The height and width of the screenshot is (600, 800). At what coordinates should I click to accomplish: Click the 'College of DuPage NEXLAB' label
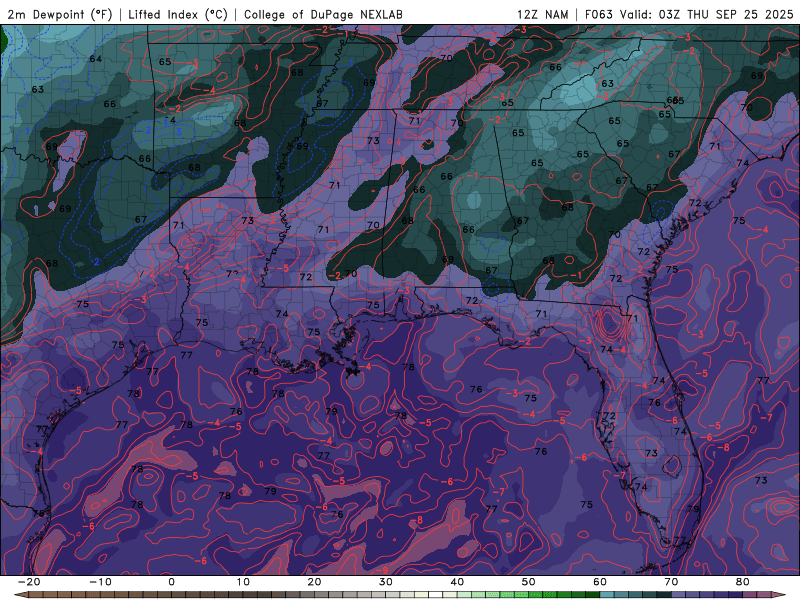pyautogui.click(x=323, y=14)
